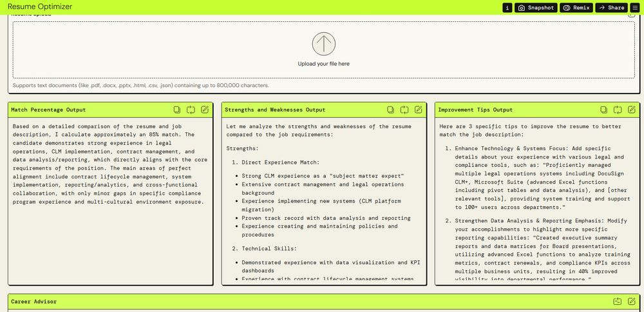The width and height of the screenshot is (644, 312).
Task: Edit the Match Percentage Output
Action: 205,110
